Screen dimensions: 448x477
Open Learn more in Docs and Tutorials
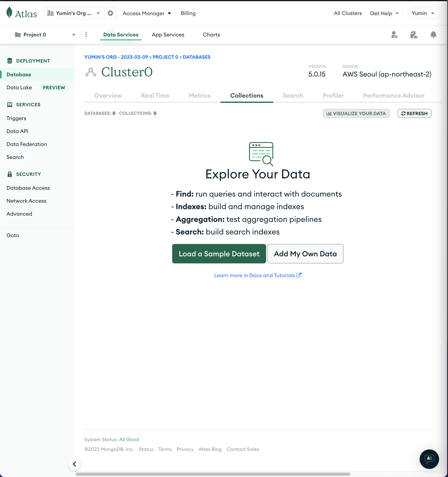click(x=258, y=275)
